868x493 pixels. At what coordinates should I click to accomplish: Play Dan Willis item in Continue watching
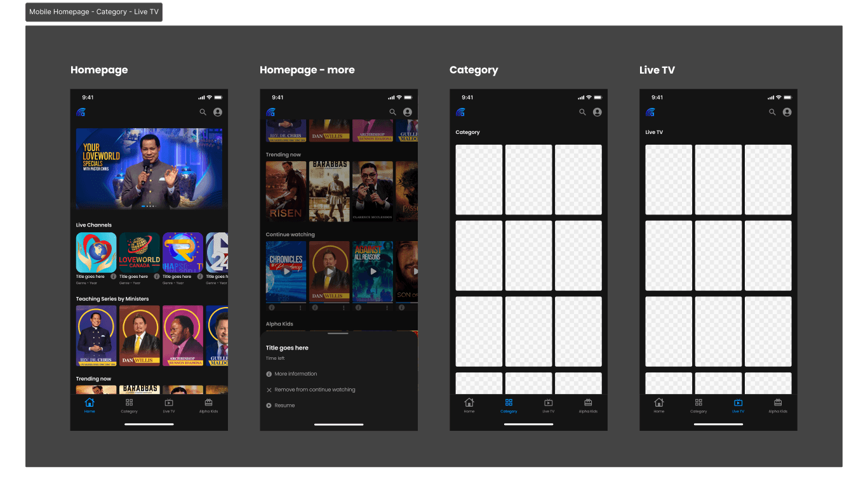point(330,272)
